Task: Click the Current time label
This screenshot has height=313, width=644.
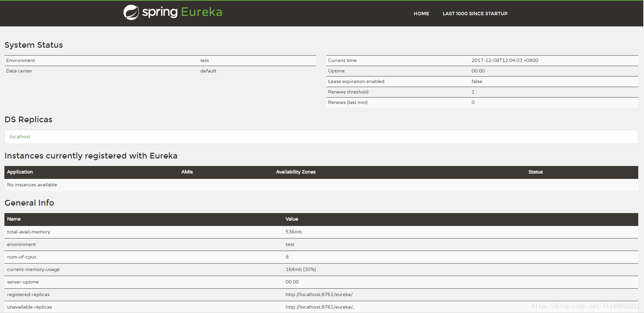Action: click(342, 60)
